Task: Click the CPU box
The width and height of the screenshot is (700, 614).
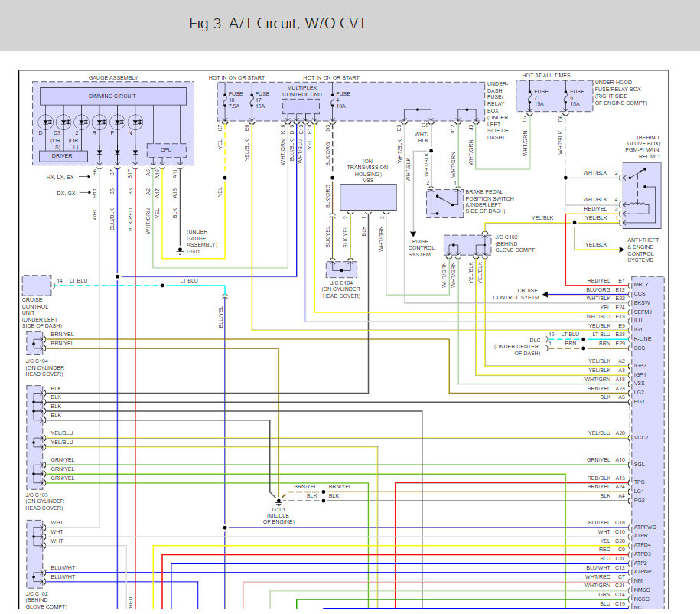Action: pyautogui.click(x=167, y=150)
